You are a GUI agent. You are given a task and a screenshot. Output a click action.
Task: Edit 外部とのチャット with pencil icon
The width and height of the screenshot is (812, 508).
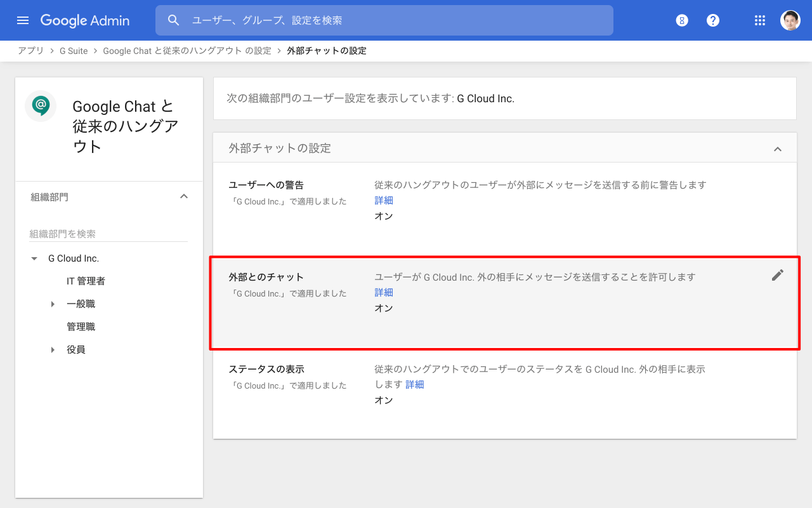click(778, 275)
